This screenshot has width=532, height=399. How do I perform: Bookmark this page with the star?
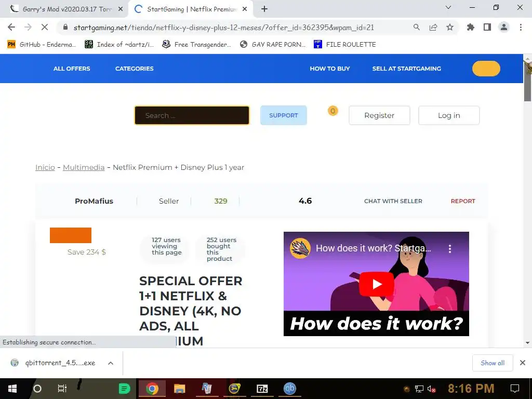click(450, 28)
